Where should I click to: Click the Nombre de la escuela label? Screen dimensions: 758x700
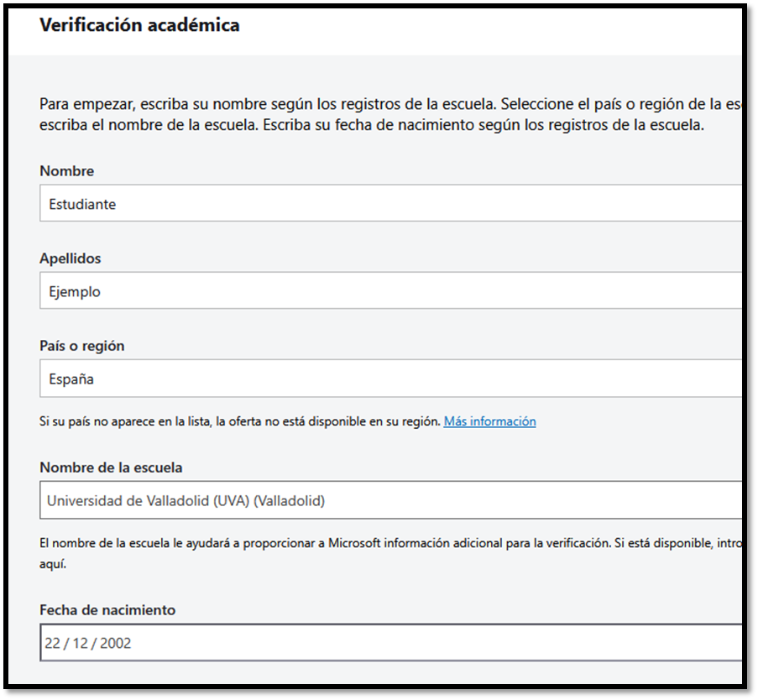coord(111,468)
